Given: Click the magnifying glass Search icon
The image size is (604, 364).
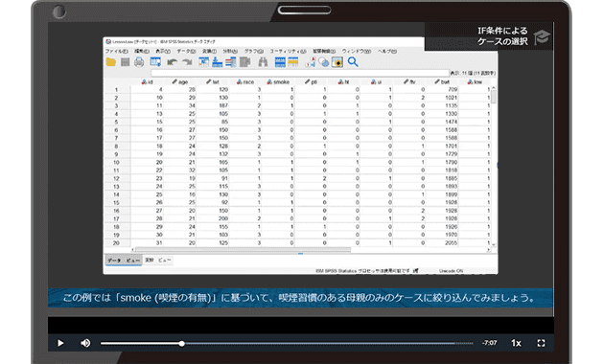Looking at the screenshot, I should (353, 62).
